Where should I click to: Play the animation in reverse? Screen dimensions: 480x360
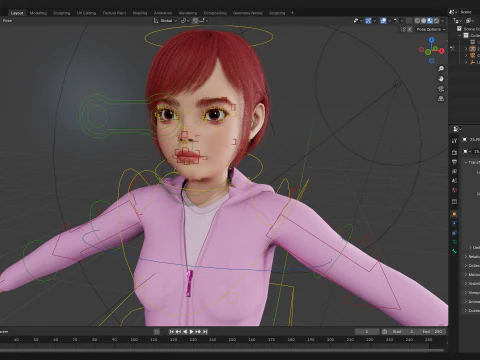185,332
